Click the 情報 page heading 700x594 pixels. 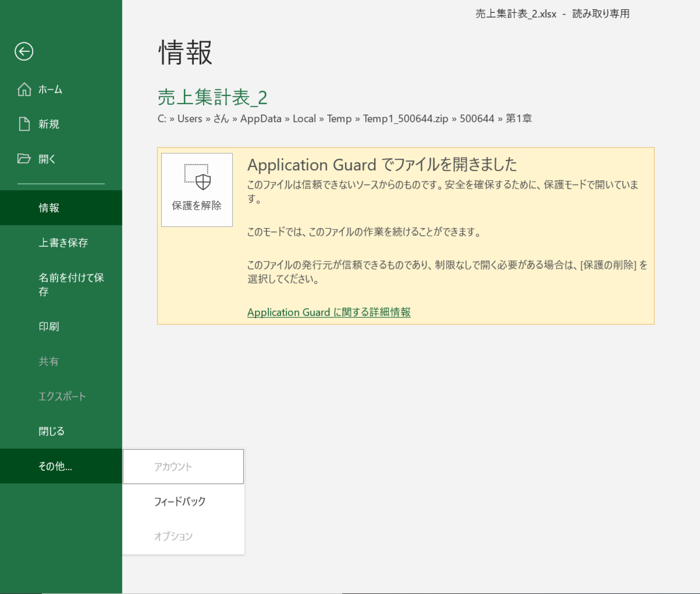pos(185,53)
